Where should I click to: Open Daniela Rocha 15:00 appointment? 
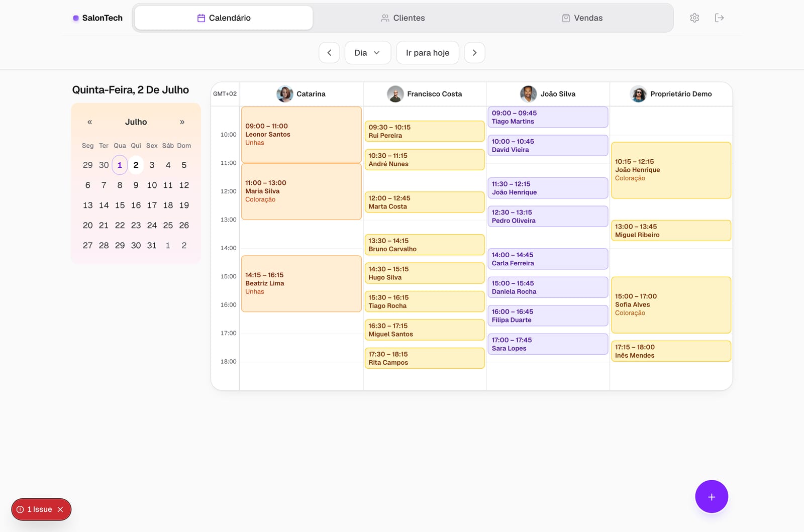coord(548,287)
